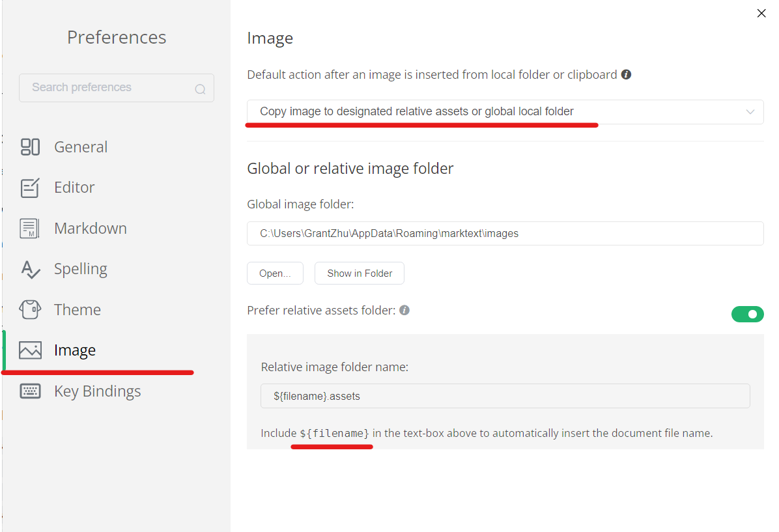Click Show in Folder

359,273
